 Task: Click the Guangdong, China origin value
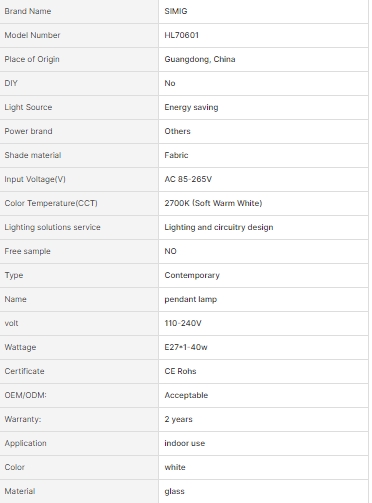(x=200, y=59)
